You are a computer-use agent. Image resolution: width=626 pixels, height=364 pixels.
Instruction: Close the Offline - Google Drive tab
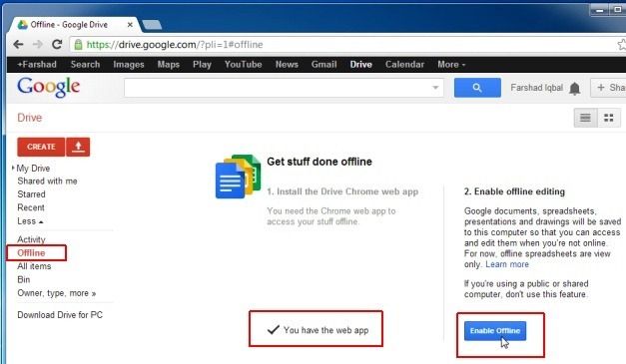(130, 25)
